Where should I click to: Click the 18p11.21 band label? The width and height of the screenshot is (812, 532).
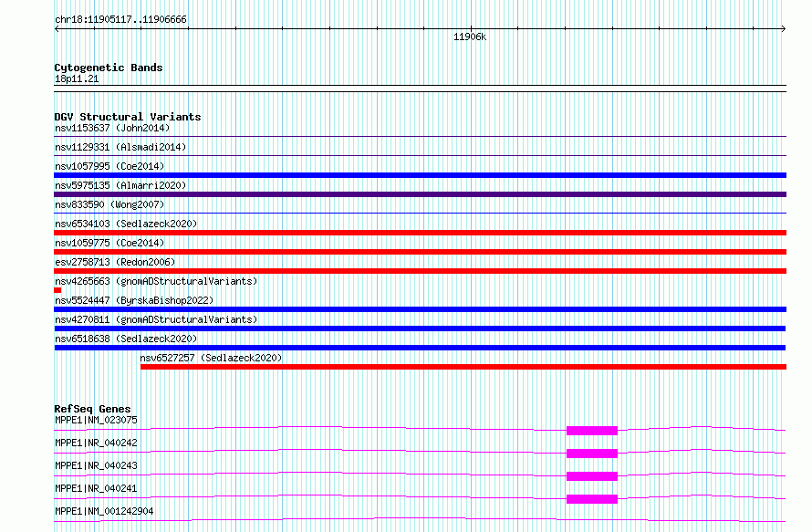click(x=77, y=78)
